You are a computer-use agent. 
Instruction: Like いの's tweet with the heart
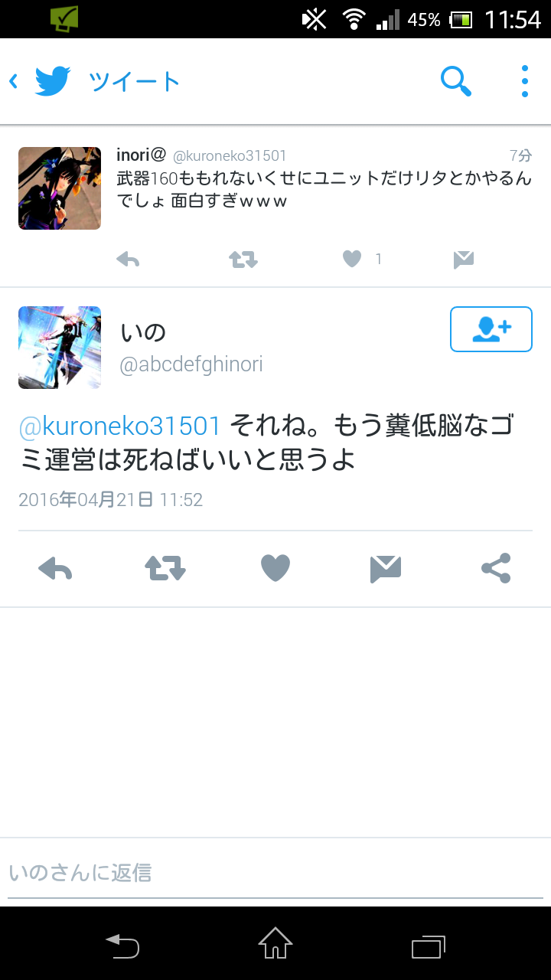[275, 568]
